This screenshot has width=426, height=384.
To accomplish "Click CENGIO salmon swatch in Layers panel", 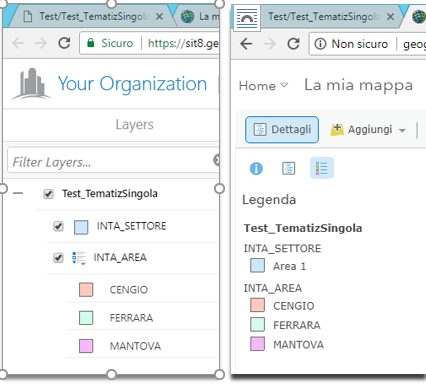I will [x=86, y=289].
